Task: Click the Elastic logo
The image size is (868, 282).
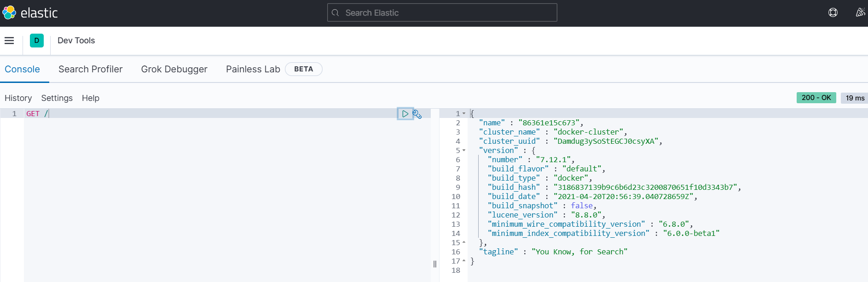Action: tap(30, 13)
